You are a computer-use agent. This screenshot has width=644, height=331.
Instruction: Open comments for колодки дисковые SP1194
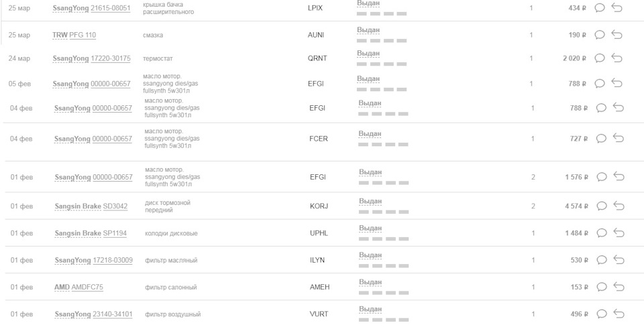point(602,233)
